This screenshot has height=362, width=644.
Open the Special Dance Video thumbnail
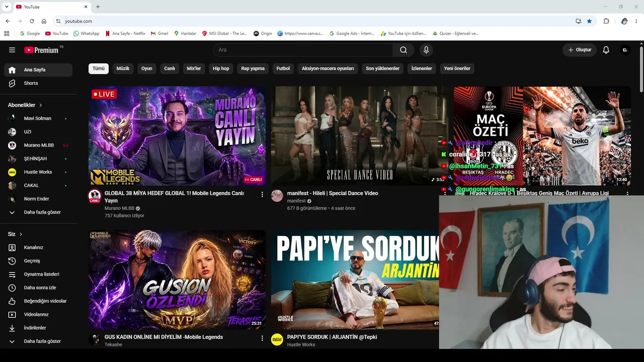coord(359,136)
